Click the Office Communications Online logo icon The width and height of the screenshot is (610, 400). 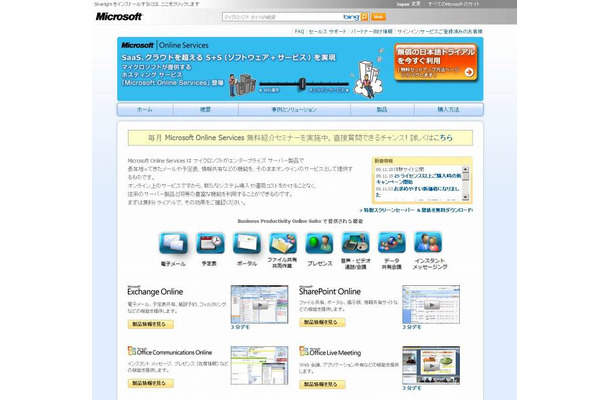tap(132, 351)
